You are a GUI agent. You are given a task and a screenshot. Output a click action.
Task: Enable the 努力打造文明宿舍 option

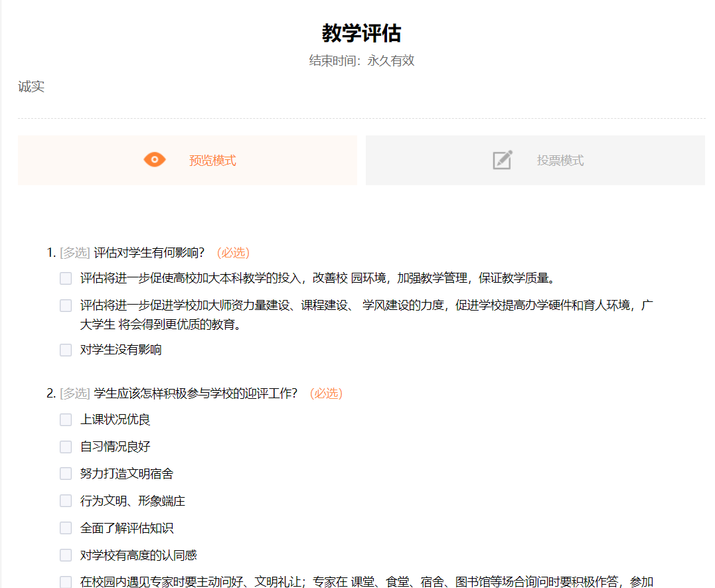click(x=66, y=474)
